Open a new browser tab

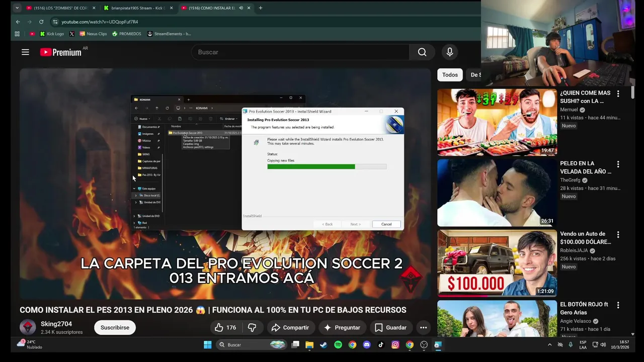point(260,8)
